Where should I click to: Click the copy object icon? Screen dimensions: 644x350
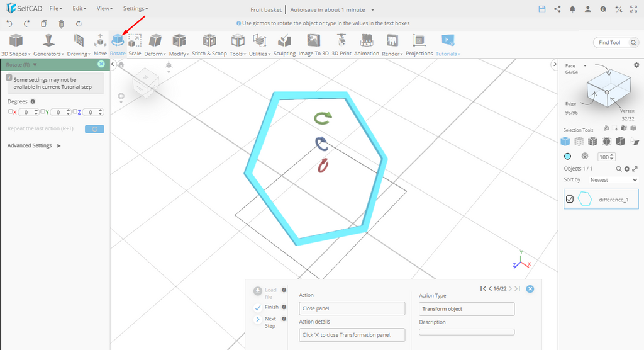coord(44,23)
